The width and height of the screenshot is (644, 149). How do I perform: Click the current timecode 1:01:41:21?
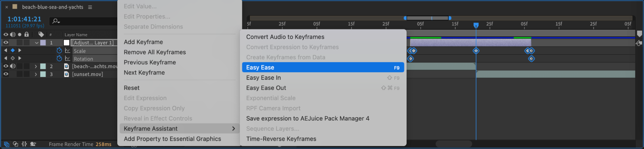click(24, 19)
